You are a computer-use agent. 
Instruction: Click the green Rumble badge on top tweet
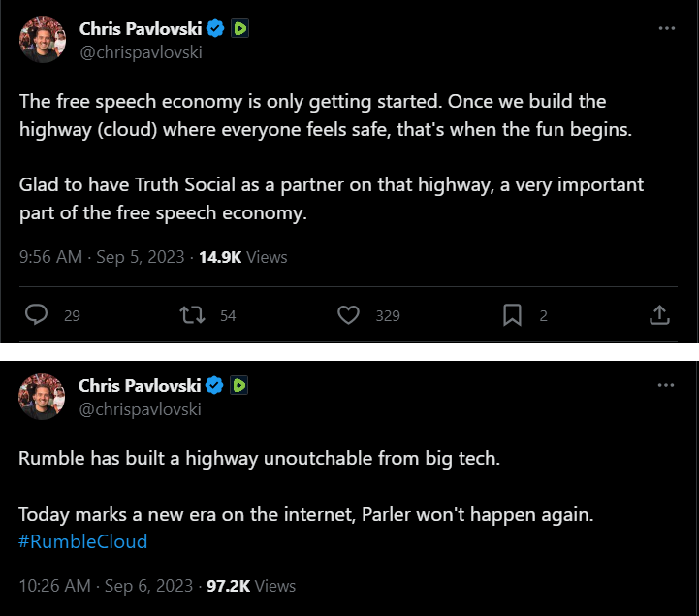pos(239,29)
